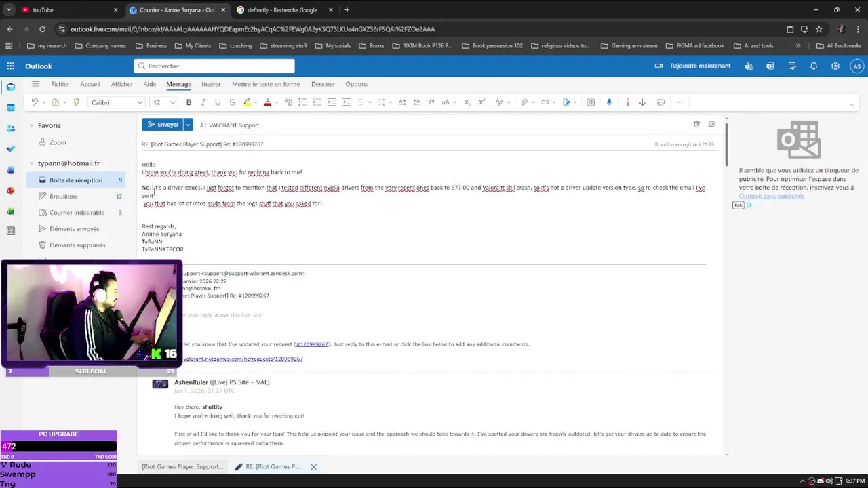Open the Teams icon in the Outlook header

tap(749, 66)
